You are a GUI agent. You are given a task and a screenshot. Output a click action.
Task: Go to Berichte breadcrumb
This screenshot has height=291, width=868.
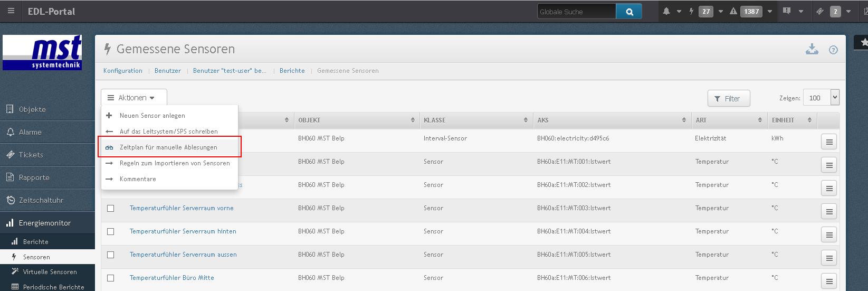(x=292, y=71)
